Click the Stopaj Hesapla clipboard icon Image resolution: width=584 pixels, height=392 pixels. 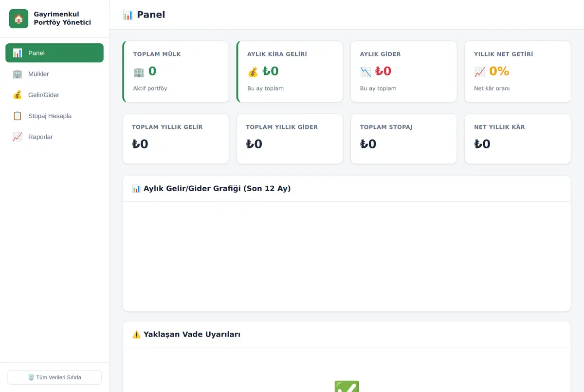[18, 116]
